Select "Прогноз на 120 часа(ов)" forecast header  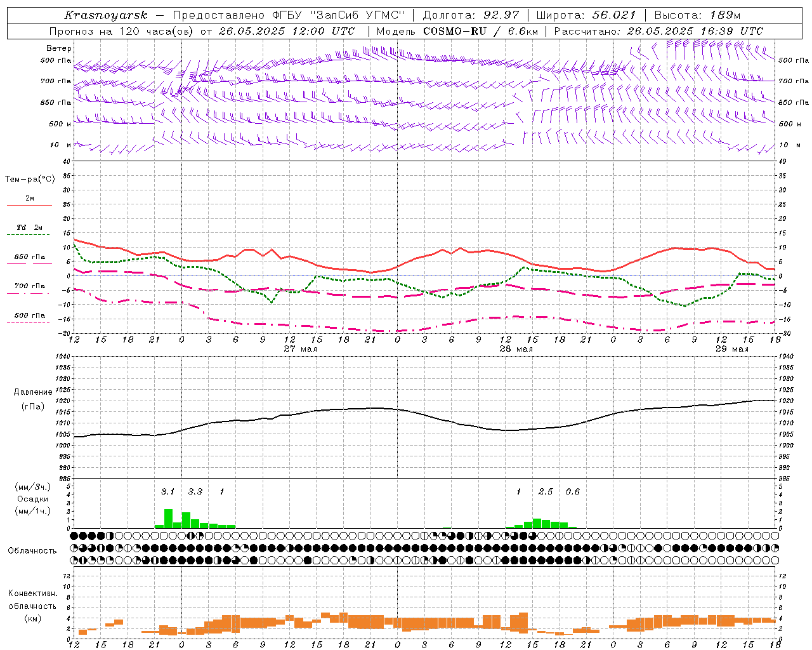(121, 31)
